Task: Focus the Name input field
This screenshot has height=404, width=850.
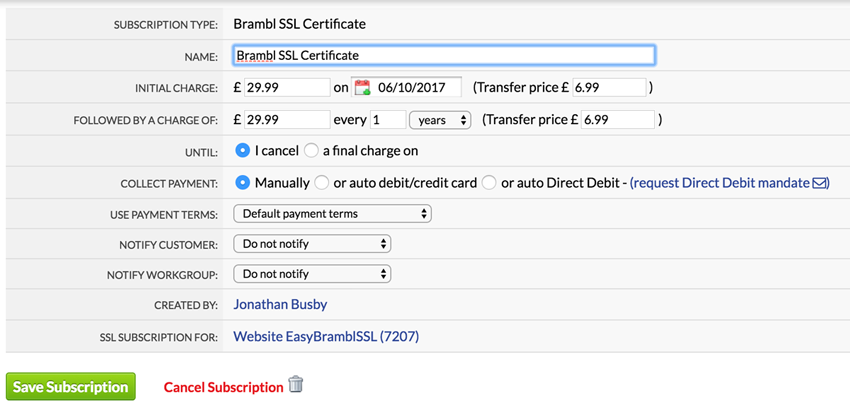Action: coord(444,55)
